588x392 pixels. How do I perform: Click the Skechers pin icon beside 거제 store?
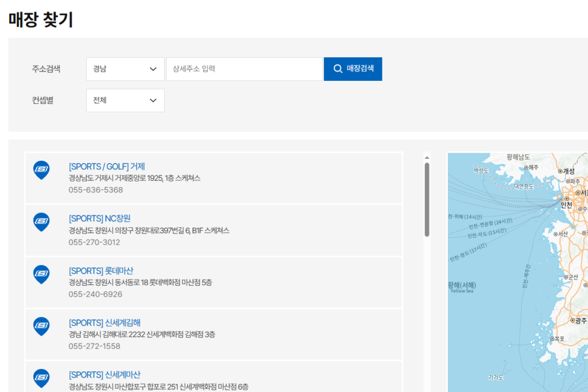[41, 170]
